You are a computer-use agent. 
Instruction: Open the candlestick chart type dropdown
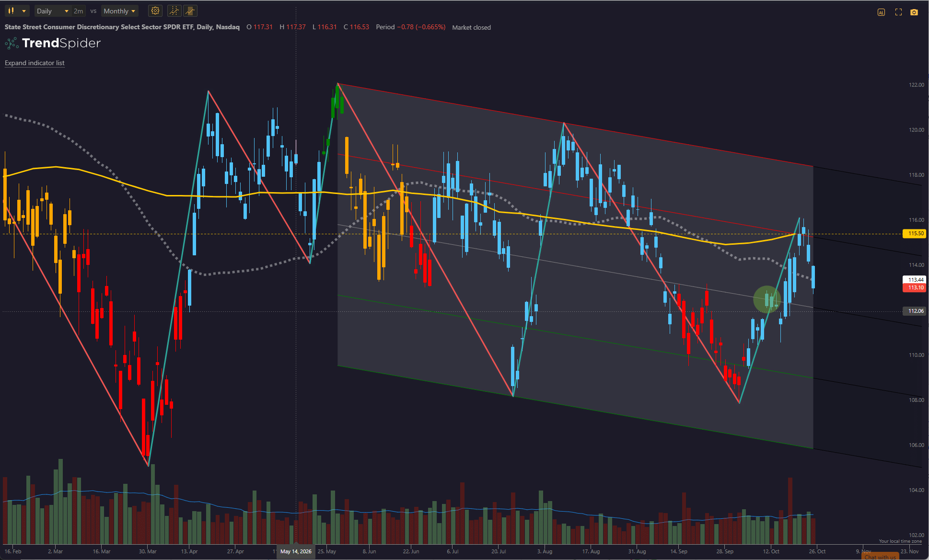(16, 11)
